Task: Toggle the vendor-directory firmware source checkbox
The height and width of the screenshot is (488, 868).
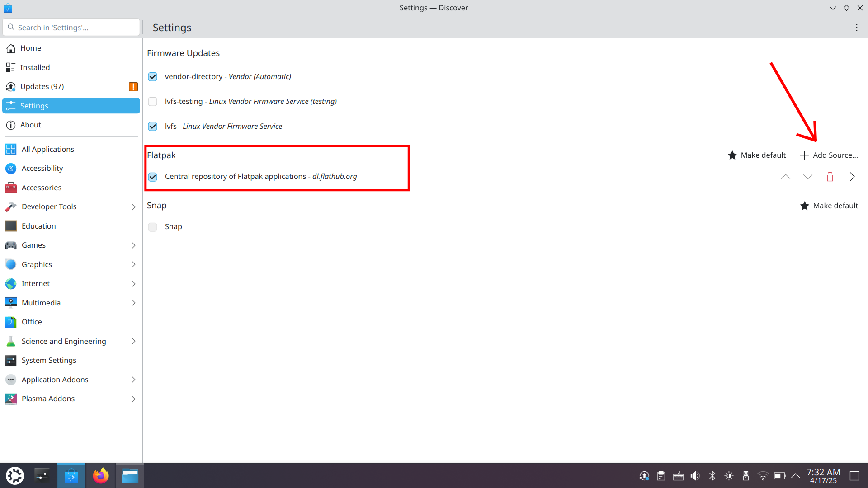Action: [153, 77]
